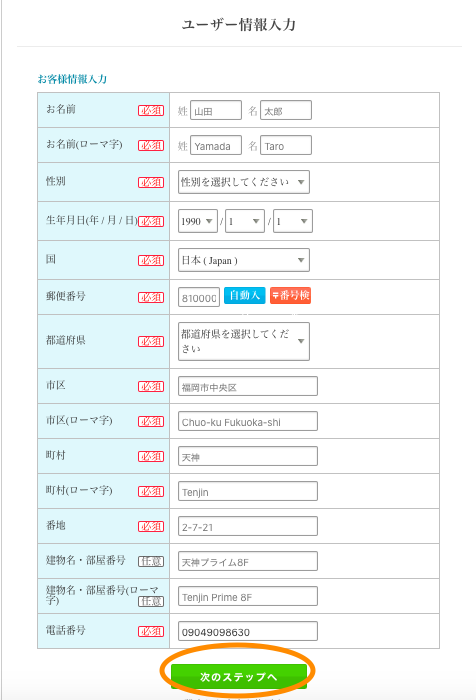The image size is (476, 700).
Task: Click the Taro romaji given name field
Action: (x=286, y=145)
